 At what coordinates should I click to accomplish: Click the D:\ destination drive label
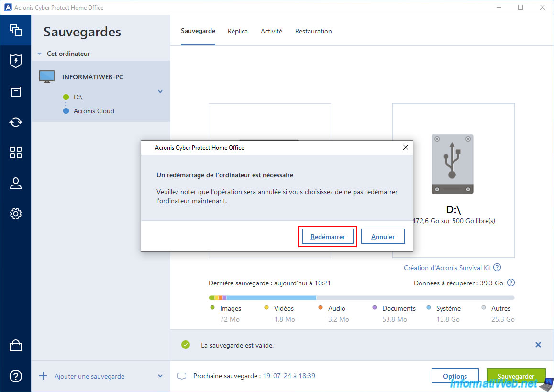pos(454,210)
